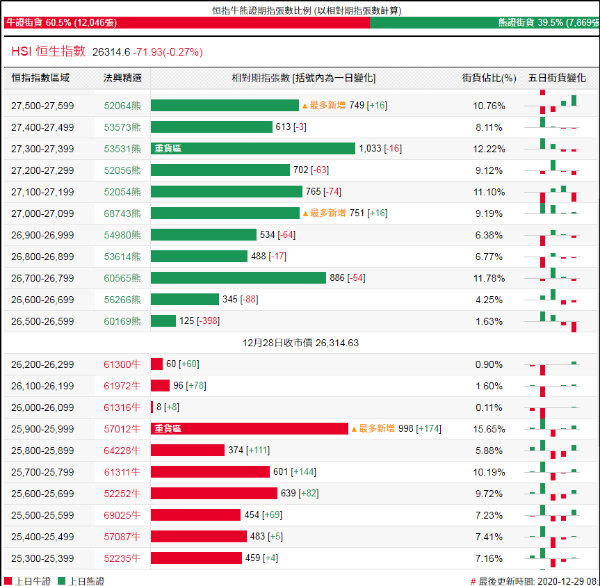The width and height of the screenshot is (600, 586).
Task: Open warrant link 53531熊
Action: pyautogui.click(x=122, y=149)
